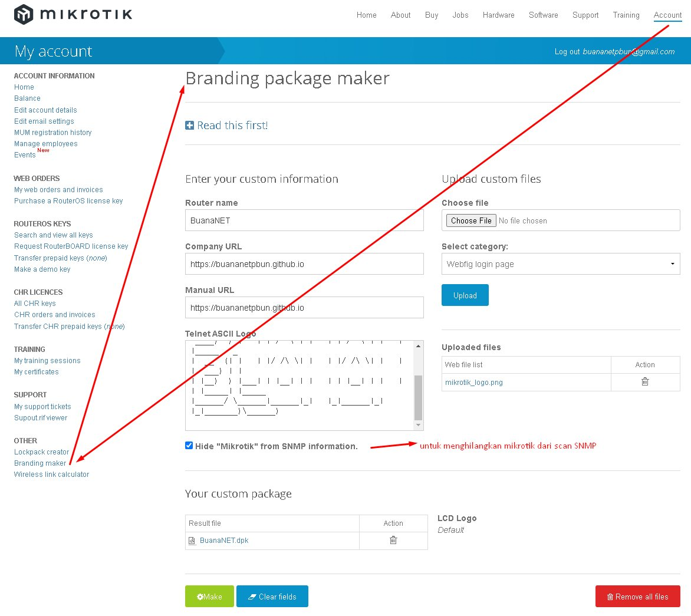The image size is (691, 616).
Task: Click inside the Router name field
Action: point(304,219)
